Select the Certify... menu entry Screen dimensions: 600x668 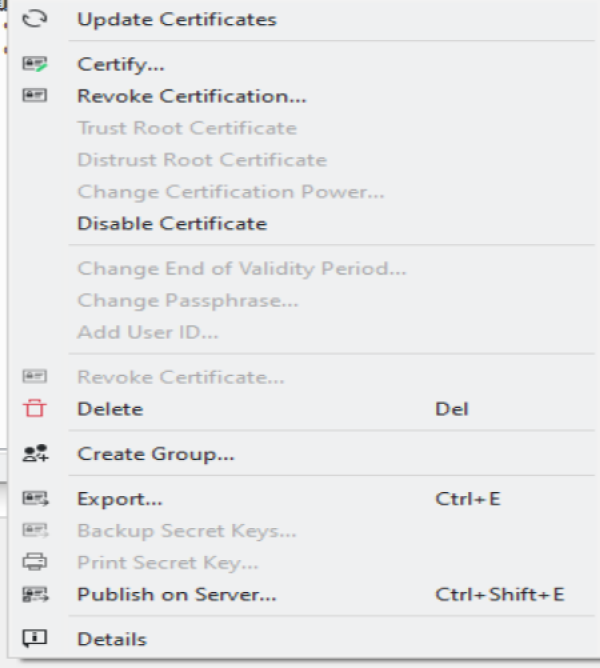pos(121,64)
